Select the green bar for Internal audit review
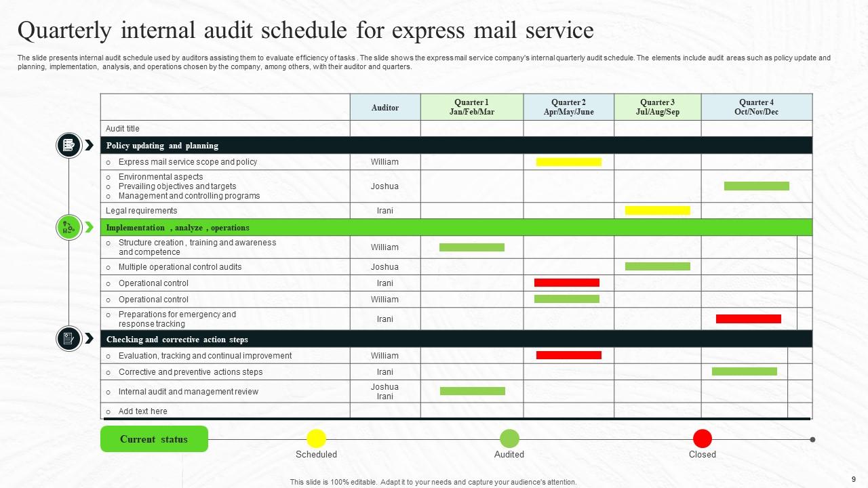This screenshot has width=868, height=488. (x=472, y=390)
